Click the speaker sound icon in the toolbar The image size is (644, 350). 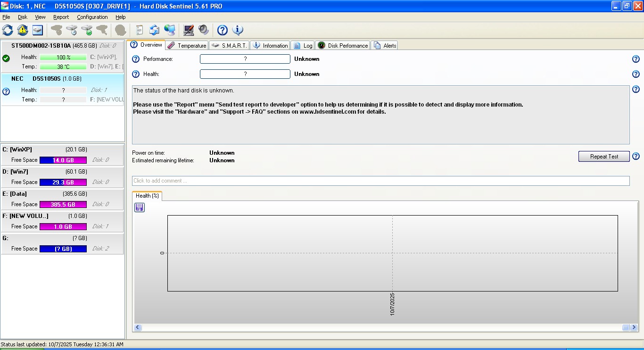click(x=204, y=30)
